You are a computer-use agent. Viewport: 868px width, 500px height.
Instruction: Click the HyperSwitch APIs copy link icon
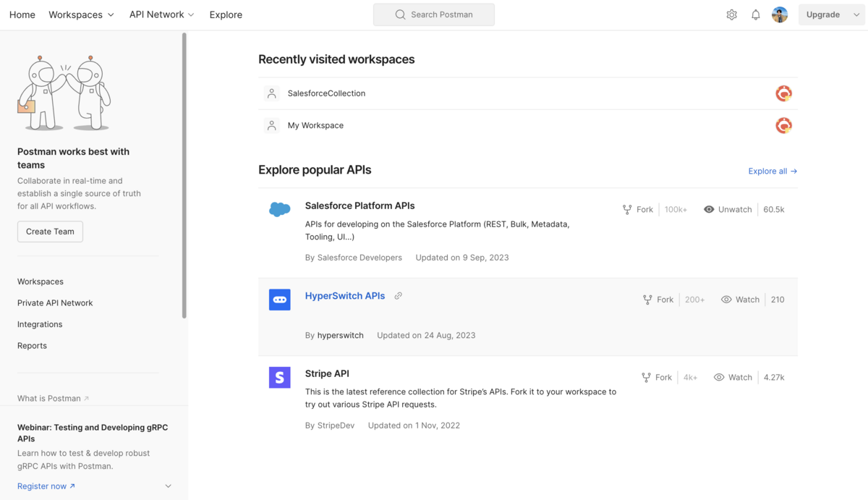398,296
